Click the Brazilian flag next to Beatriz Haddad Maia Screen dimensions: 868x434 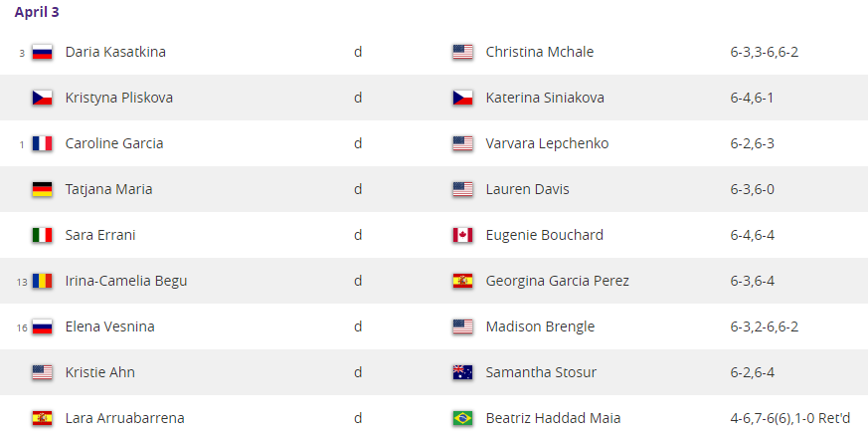(x=462, y=418)
